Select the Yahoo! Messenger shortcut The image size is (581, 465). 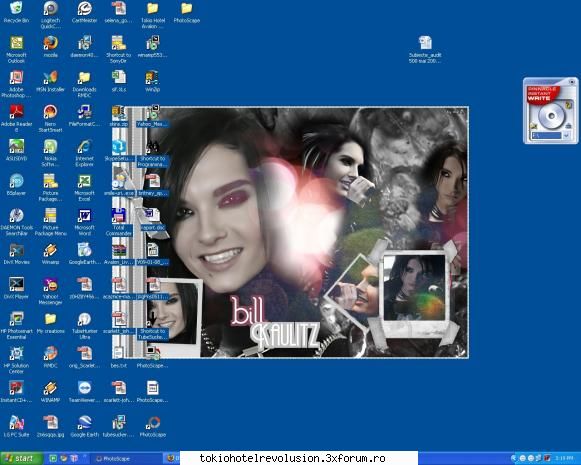50,291
